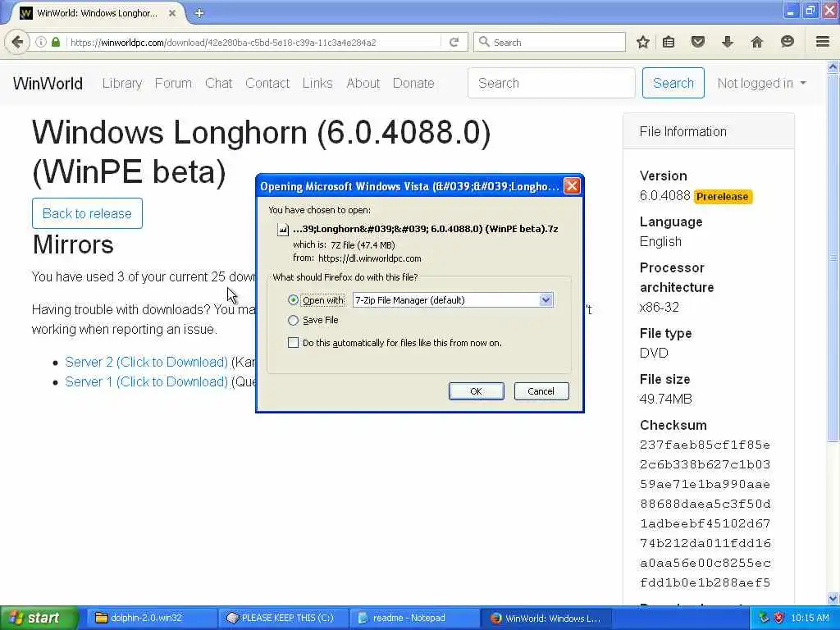The width and height of the screenshot is (840, 630).
Task: Open the About nav item
Action: pos(363,83)
